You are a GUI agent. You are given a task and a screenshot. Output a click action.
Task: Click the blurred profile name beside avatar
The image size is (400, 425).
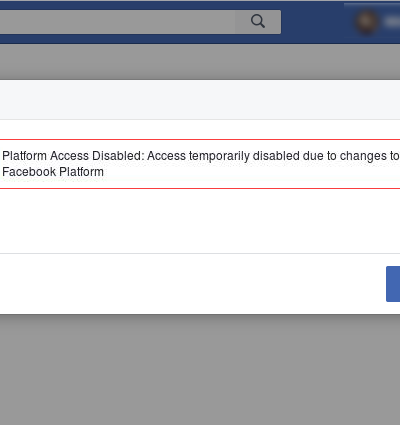[391, 22]
